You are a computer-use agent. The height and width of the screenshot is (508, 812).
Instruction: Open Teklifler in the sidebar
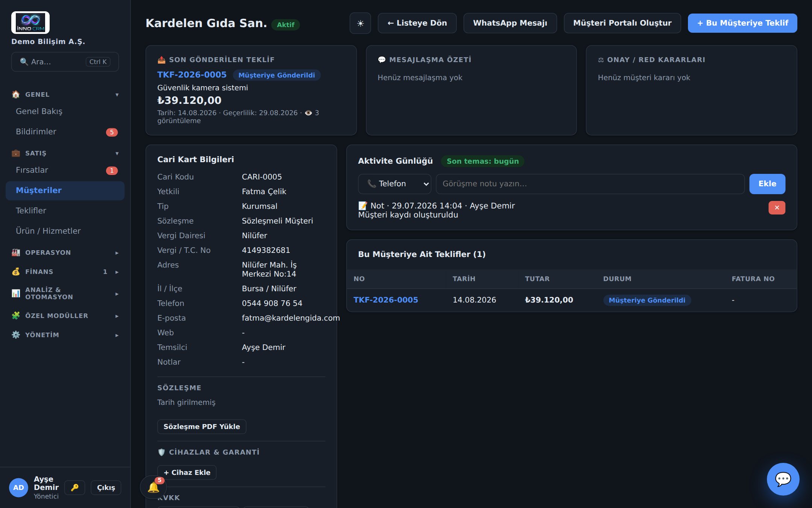tap(65, 211)
